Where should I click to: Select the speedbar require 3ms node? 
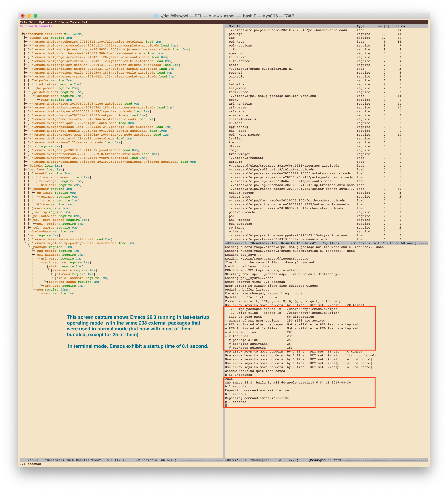pos(53,189)
